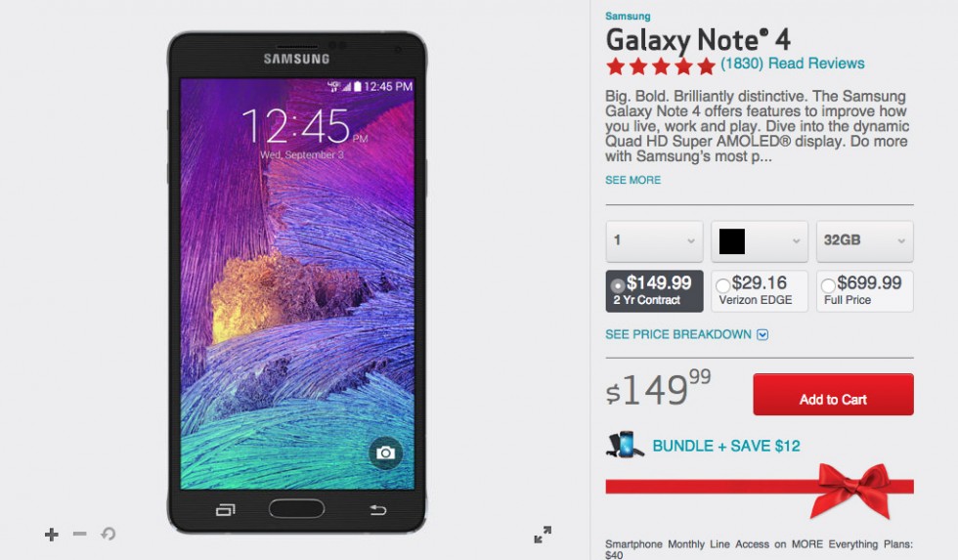The image size is (958, 560).
Task: Click the red gift bow ribbon
Action: 849,489
